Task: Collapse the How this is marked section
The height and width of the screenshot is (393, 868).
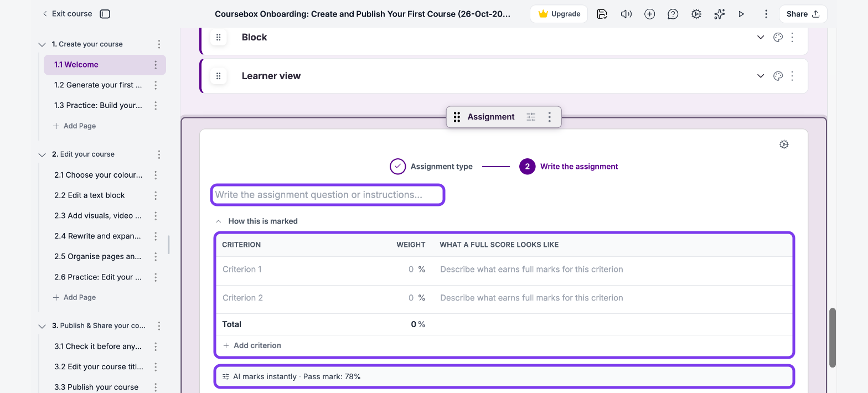Action: click(x=219, y=221)
